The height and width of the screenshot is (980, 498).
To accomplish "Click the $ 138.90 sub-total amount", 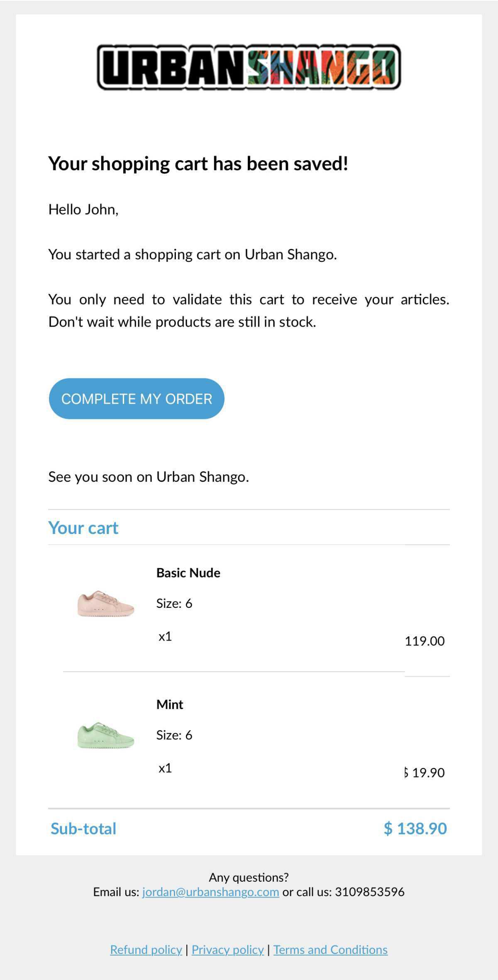I will point(415,829).
